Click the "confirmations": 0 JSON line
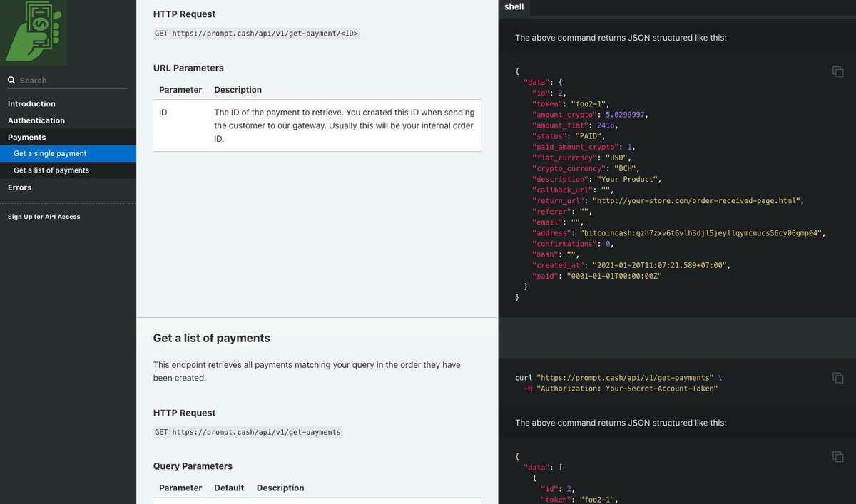Screen dimensions: 856x504 [573, 244]
